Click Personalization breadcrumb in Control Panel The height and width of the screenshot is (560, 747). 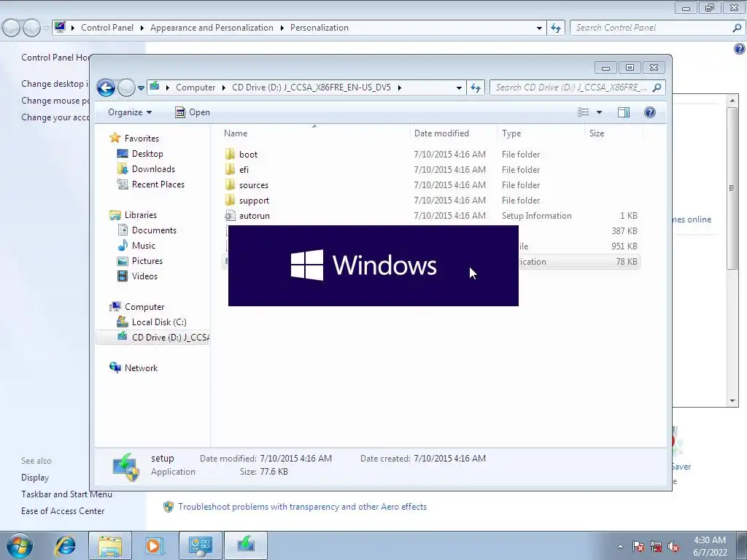(x=320, y=28)
